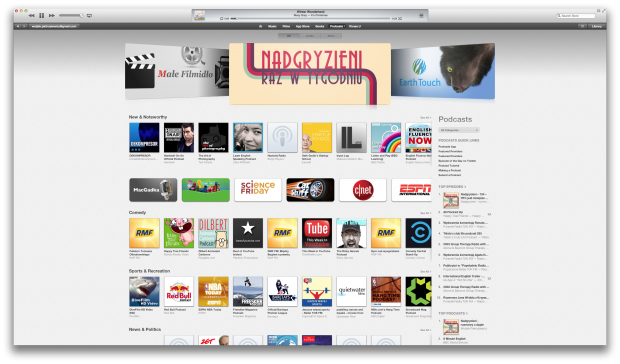Open the Books store tab

coord(319,26)
